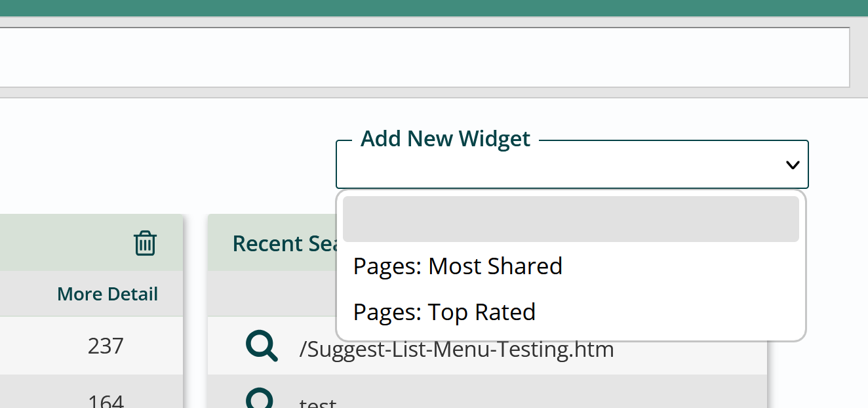The height and width of the screenshot is (408, 868).
Task: Select 'Pages: Most Shared' from the widget list
Action: point(458,266)
